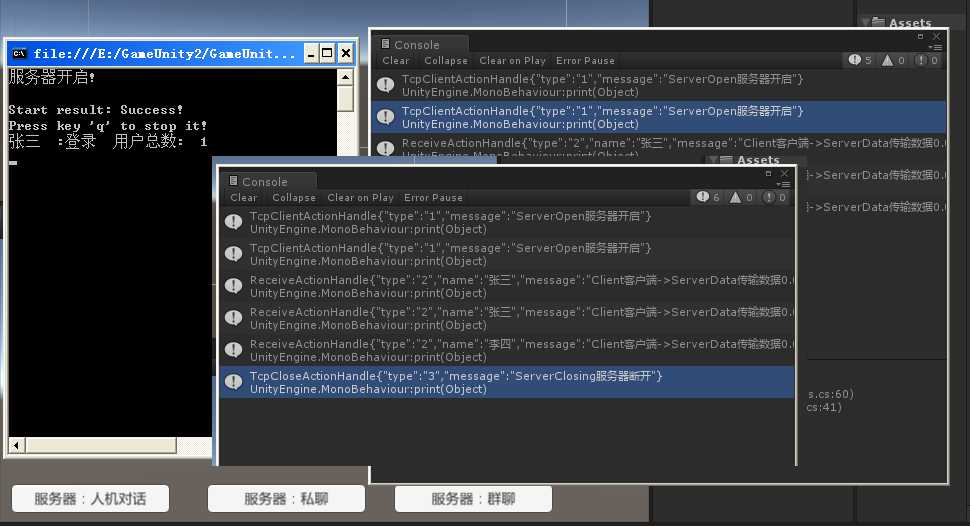The width and height of the screenshot is (970, 526).
Task: Click the horizontal scrollbar thumb in command prompt
Action: 101,445
